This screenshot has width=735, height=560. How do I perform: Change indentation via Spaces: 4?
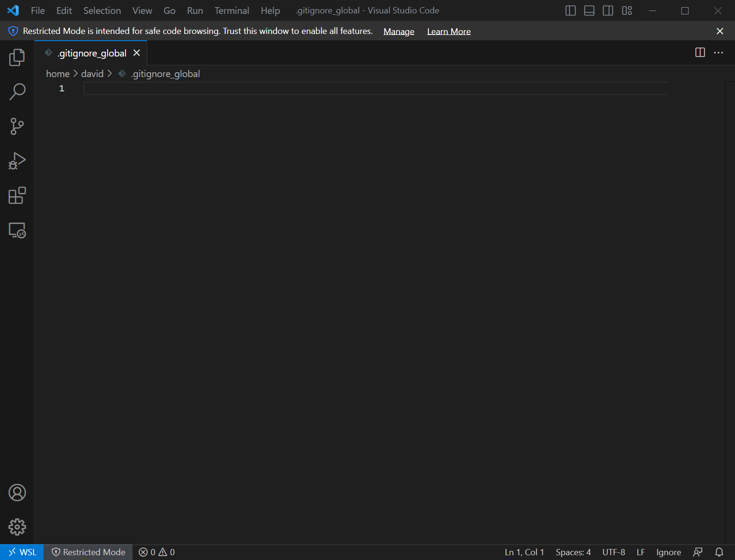[573, 552]
